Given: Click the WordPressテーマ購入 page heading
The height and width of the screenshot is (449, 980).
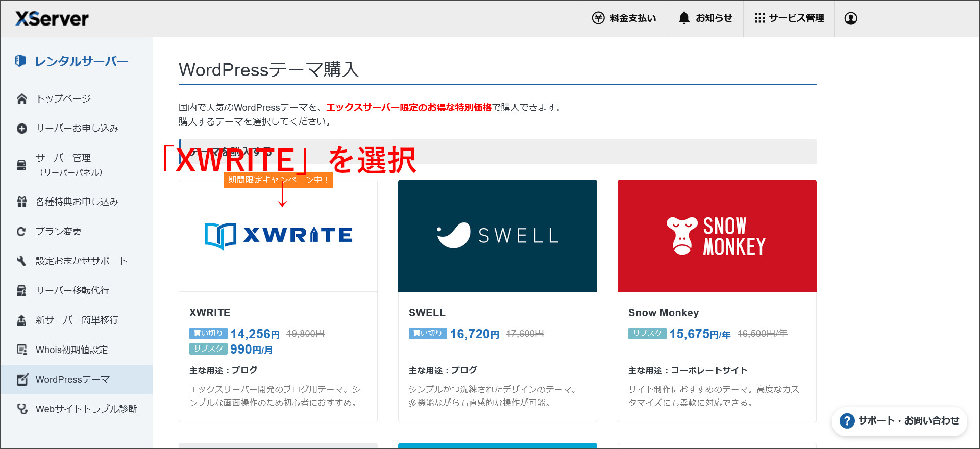Looking at the screenshot, I should (269, 69).
